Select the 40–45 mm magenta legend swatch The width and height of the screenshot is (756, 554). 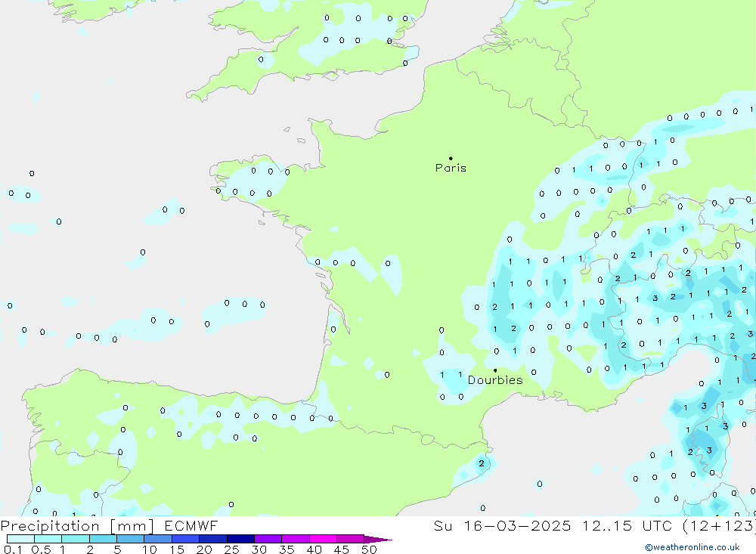click(x=323, y=539)
